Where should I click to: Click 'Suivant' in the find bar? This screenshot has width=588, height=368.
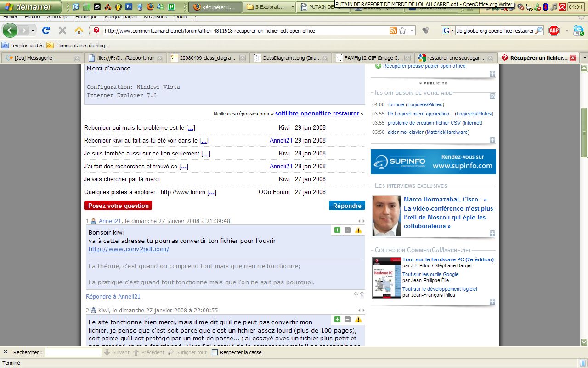[x=117, y=352]
